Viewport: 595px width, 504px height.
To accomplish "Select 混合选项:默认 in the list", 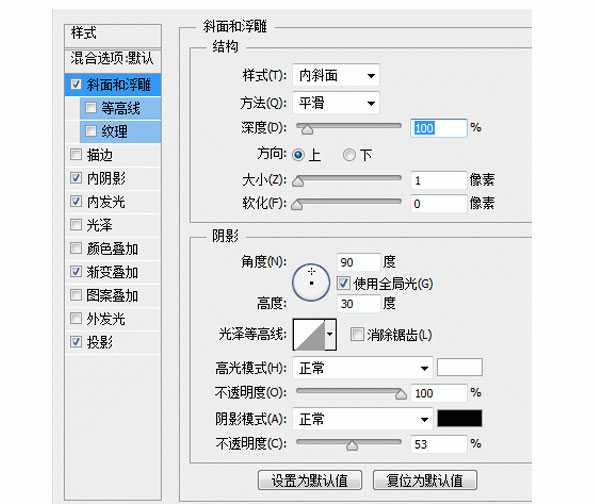I will pos(113,59).
